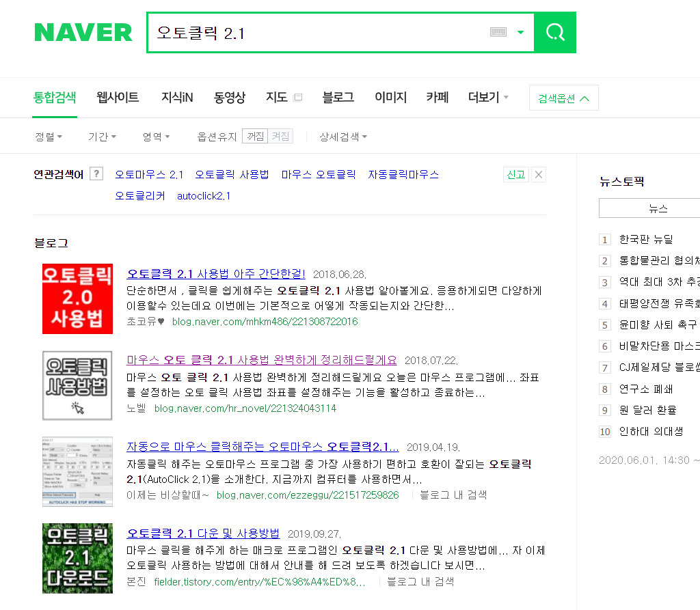700x610 pixels.
Task: Click related search 오토클릭 사용법
Action: click(232, 174)
